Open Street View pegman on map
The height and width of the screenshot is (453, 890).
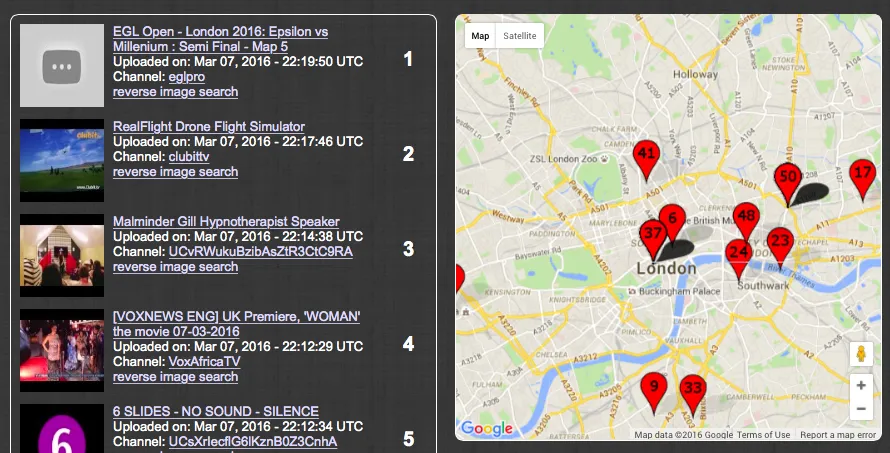point(861,354)
